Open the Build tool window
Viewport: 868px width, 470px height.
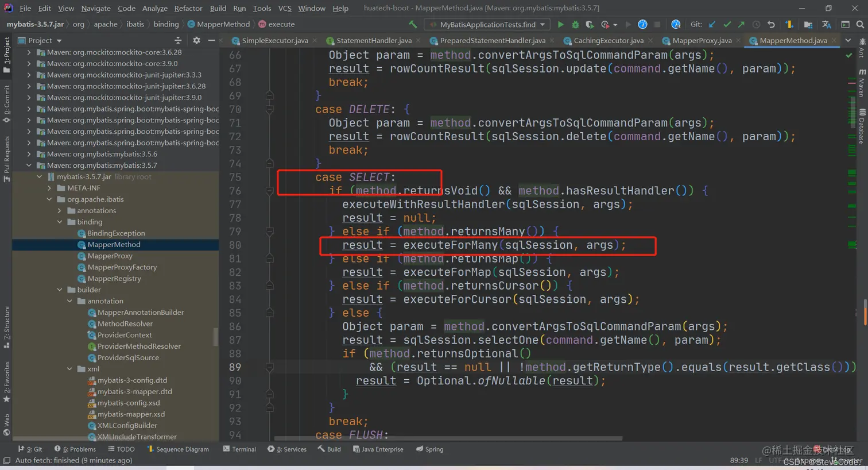pos(330,449)
